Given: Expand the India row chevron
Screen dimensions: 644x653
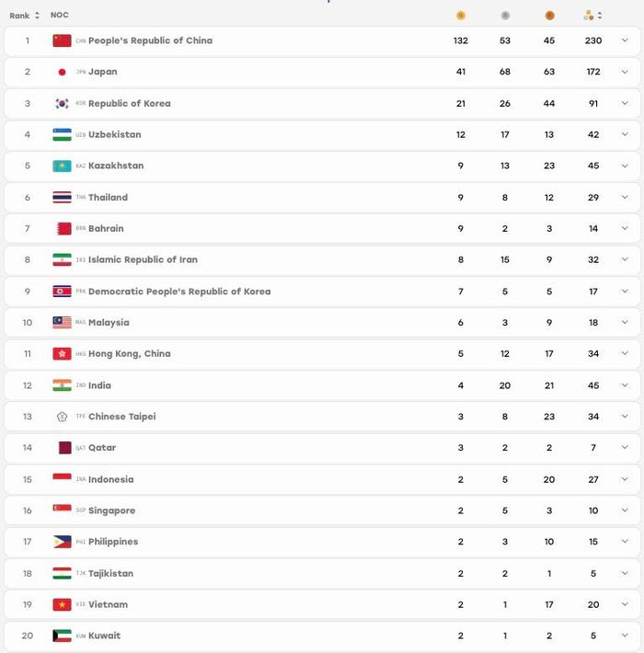Looking at the screenshot, I should 625,384.
